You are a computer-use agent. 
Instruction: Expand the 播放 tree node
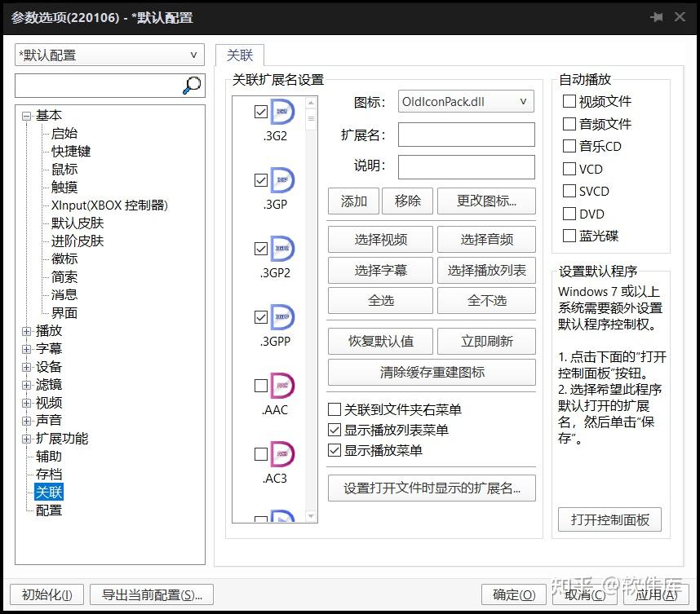pos(27,331)
